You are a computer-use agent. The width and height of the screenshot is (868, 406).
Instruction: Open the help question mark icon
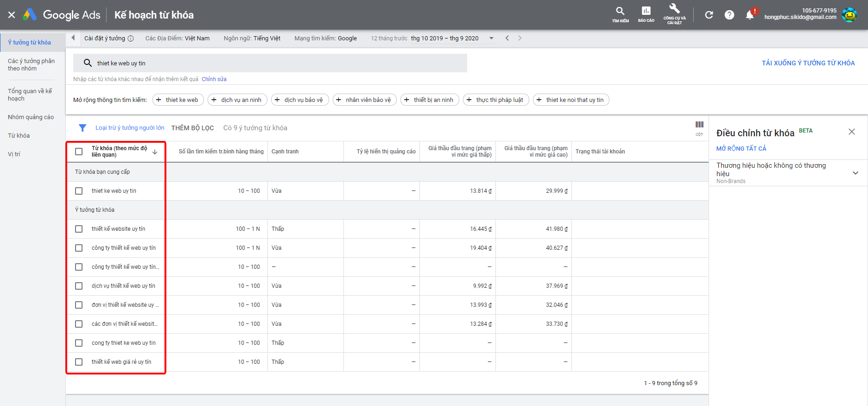(x=729, y=15)
